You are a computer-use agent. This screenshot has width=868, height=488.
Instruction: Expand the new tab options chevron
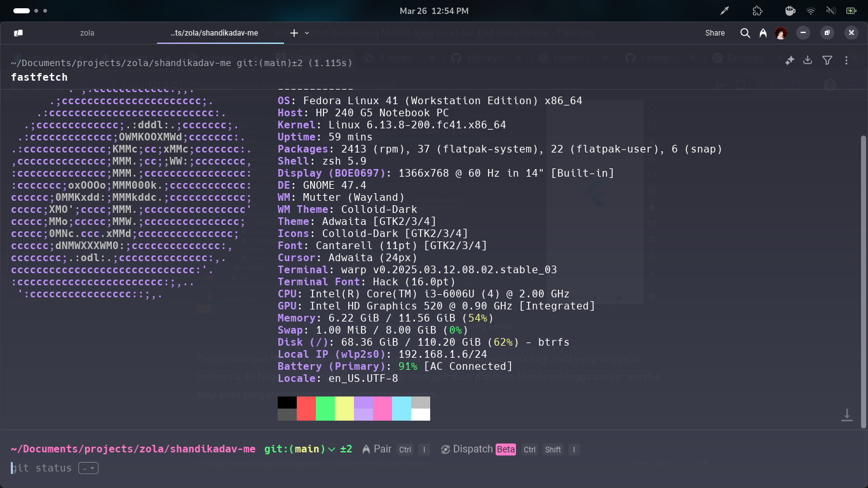308,33
